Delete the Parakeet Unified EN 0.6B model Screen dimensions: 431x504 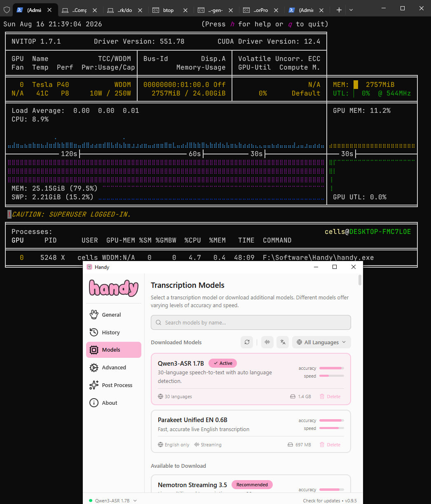coord(330,445)
